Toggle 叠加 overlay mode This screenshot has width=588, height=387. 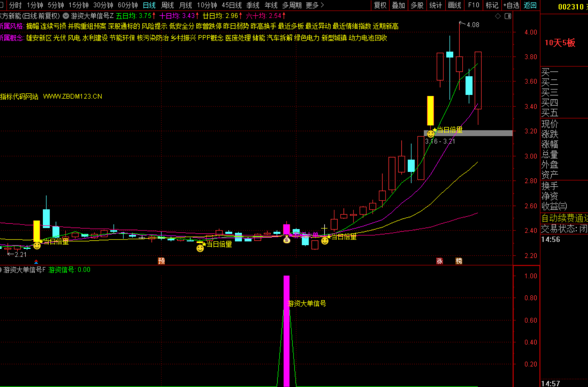(398, 5)
